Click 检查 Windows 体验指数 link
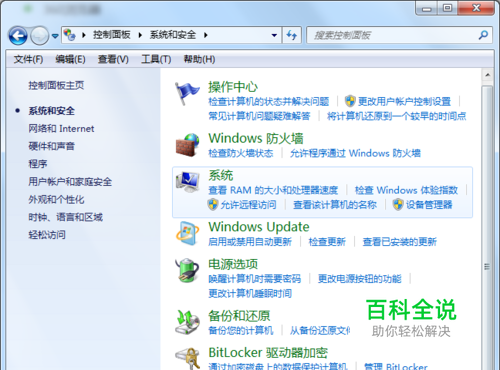The image size is (500, 370). point(406,190)
